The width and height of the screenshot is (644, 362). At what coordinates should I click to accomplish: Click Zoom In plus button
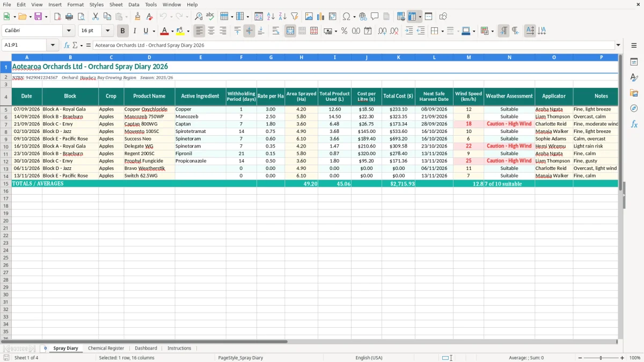pos(623,358)
